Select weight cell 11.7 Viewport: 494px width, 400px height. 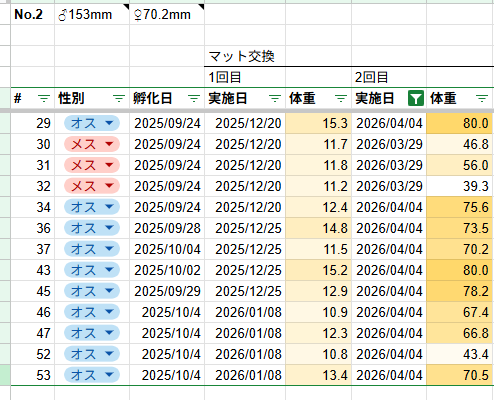(318, 144)
